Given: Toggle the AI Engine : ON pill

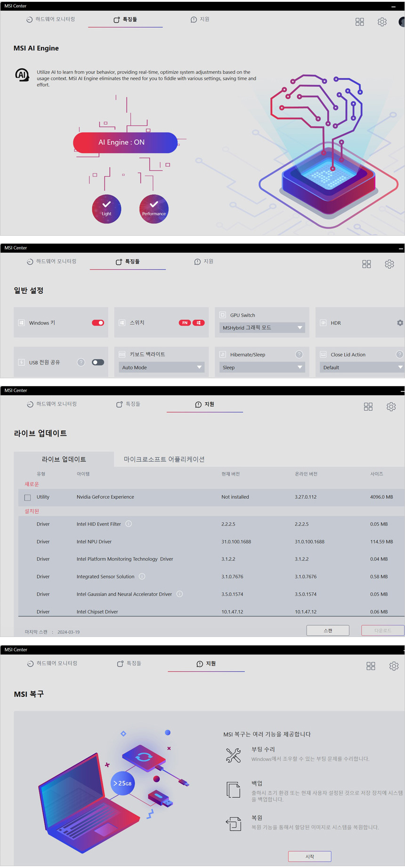Looking at the screenshot, I should point(125,143).
